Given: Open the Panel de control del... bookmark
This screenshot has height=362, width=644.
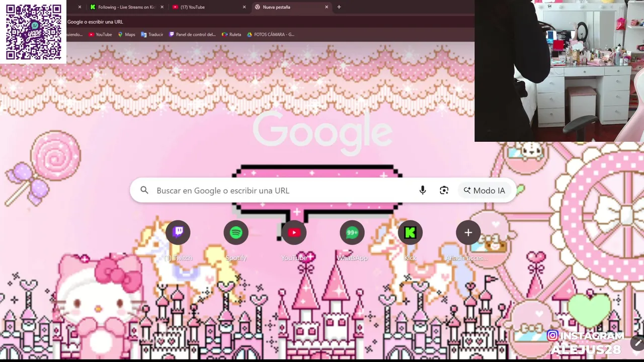Looking at the screenshot, I should pos(192,35).
